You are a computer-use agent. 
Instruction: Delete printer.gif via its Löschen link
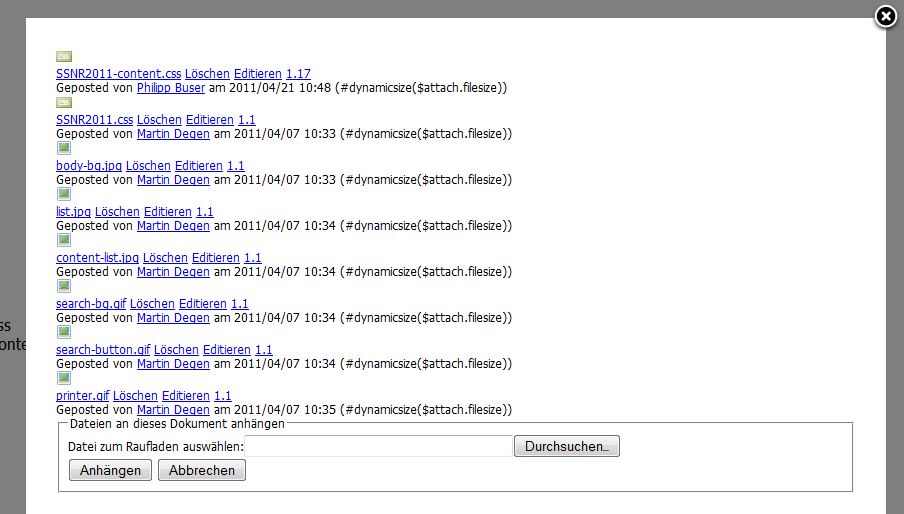pyautogui.click(x=135, y=396)
